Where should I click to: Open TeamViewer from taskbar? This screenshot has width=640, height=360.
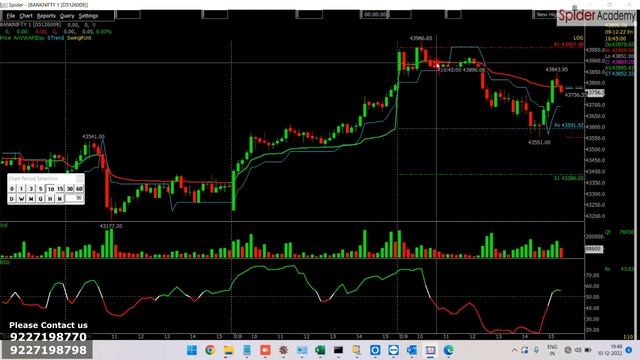point(393,350)
